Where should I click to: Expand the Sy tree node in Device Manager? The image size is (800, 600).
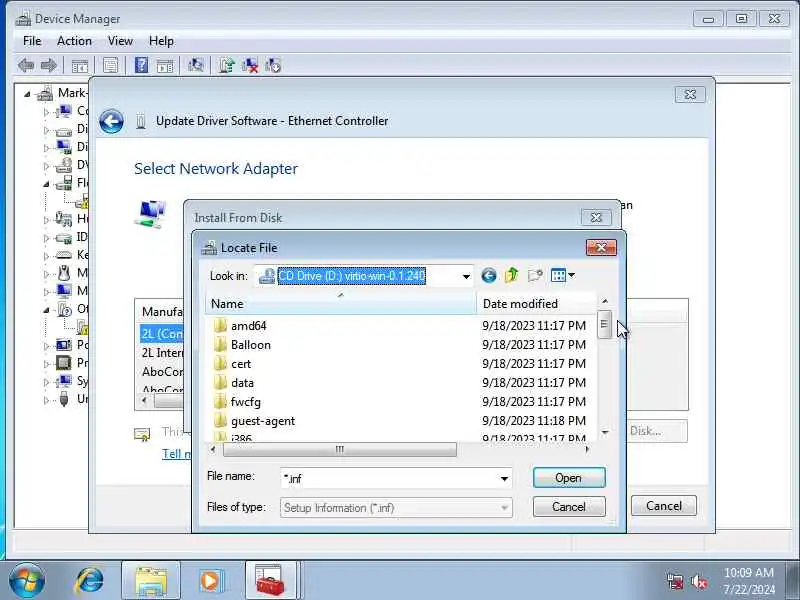(x=46, y=382)
